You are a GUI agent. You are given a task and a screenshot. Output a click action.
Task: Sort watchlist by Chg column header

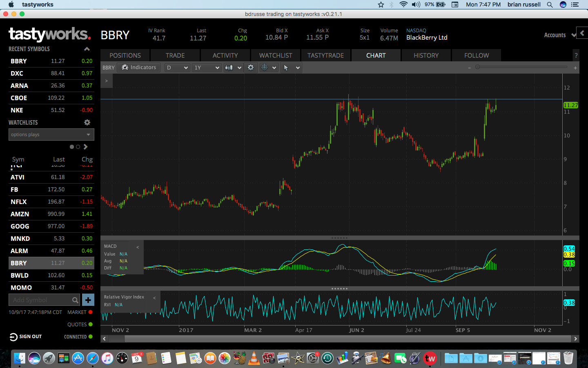click(87, 159)
